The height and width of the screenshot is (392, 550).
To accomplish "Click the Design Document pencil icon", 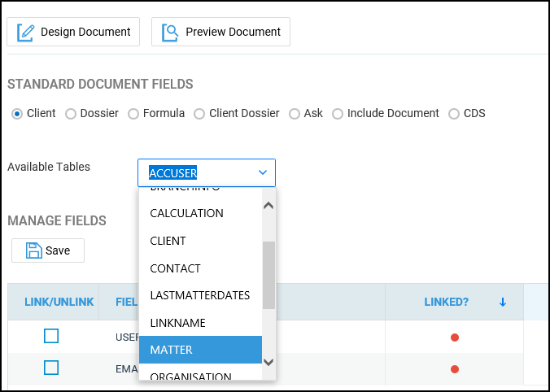I will click(26, 32).
